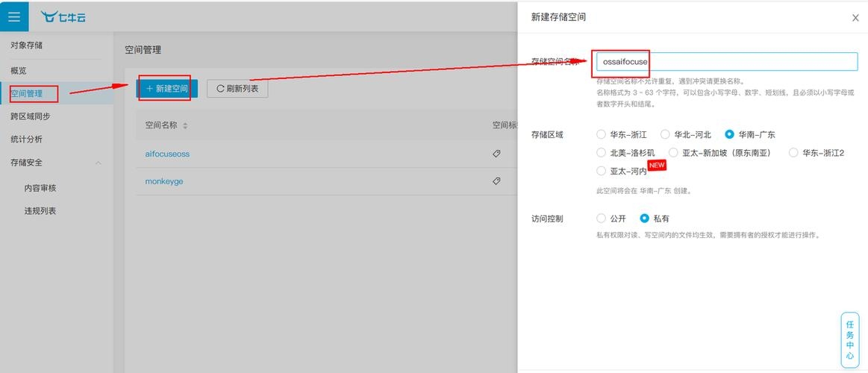Click the tag icon in aifocuseoss row
Image resolution: width=868 pixels, height=373 pixels.
[496, 154]
